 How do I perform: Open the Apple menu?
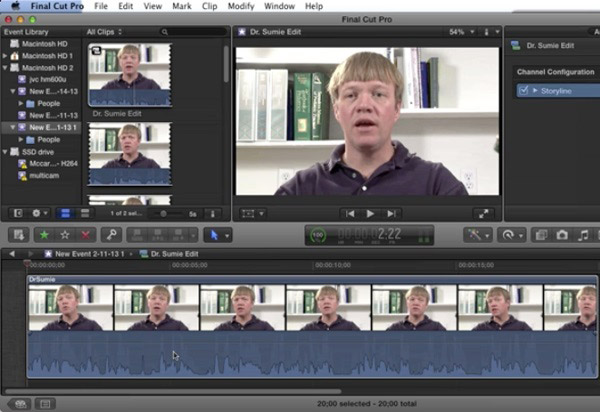coord(16,6)
